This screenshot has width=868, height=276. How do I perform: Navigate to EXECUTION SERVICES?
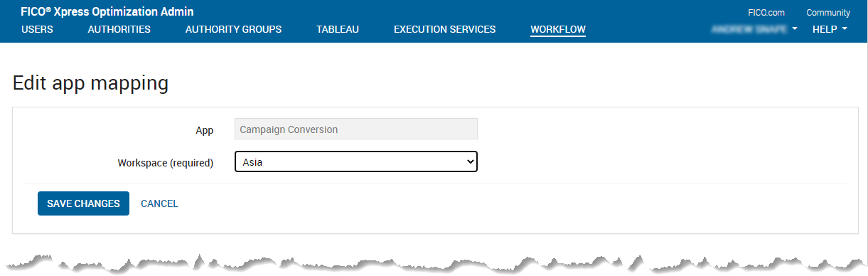pos(444,29)
